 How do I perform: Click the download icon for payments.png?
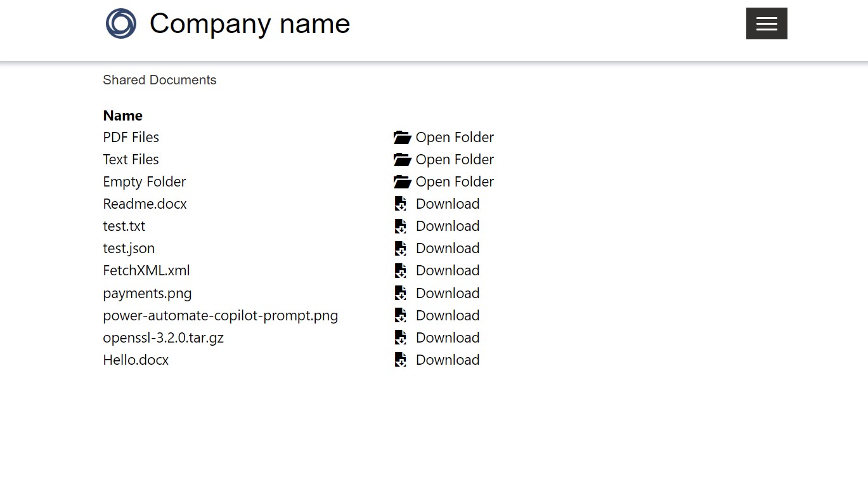click(x=400, y=293)
